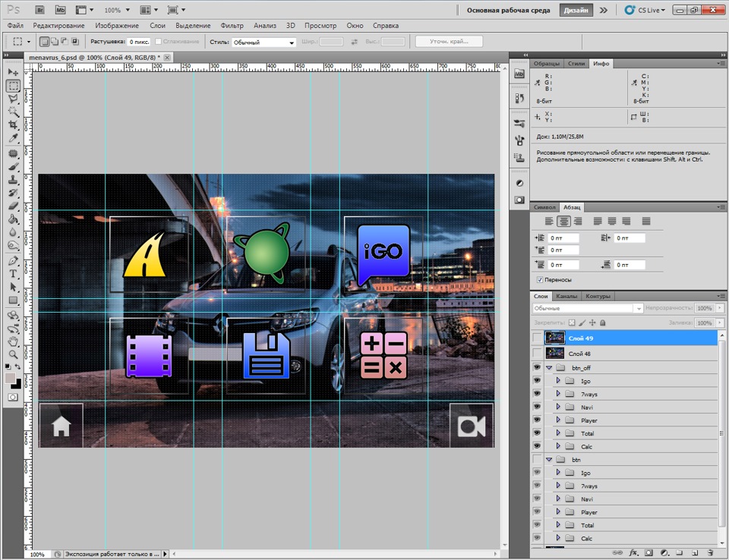Toggle visibility of Слой 49 layer

[x=537, y=338]
